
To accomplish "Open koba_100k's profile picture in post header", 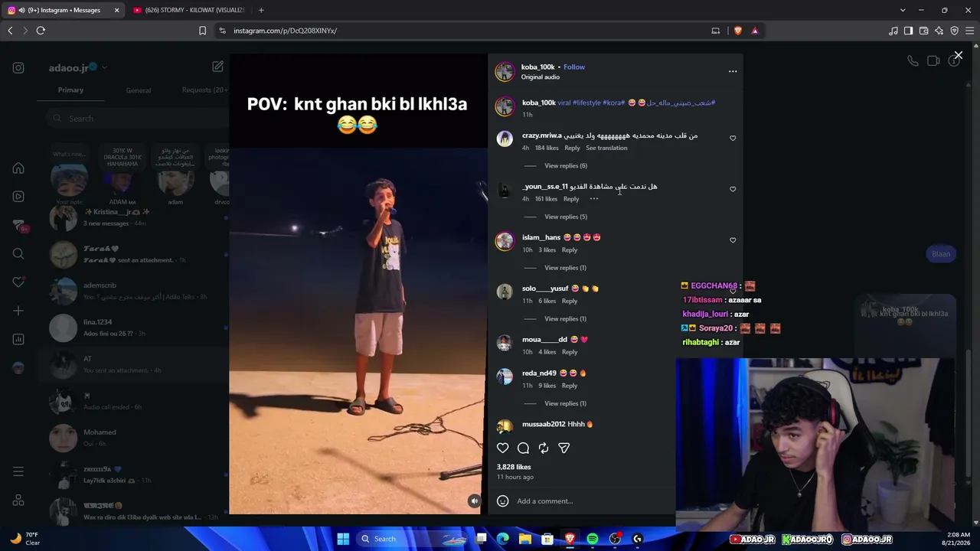I will pos(505,71).
